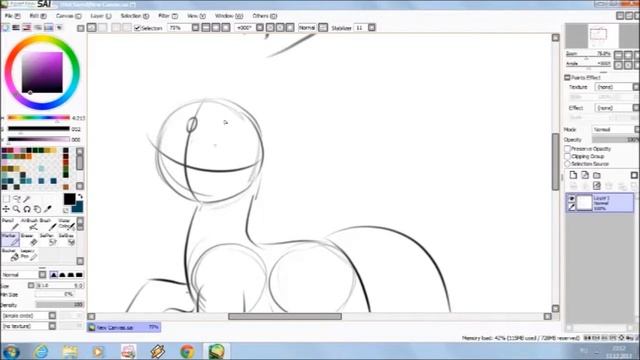This screenshot has width=640, height=360.
Task: Choose the flattest brush edge shape
Action: point(79,275)
